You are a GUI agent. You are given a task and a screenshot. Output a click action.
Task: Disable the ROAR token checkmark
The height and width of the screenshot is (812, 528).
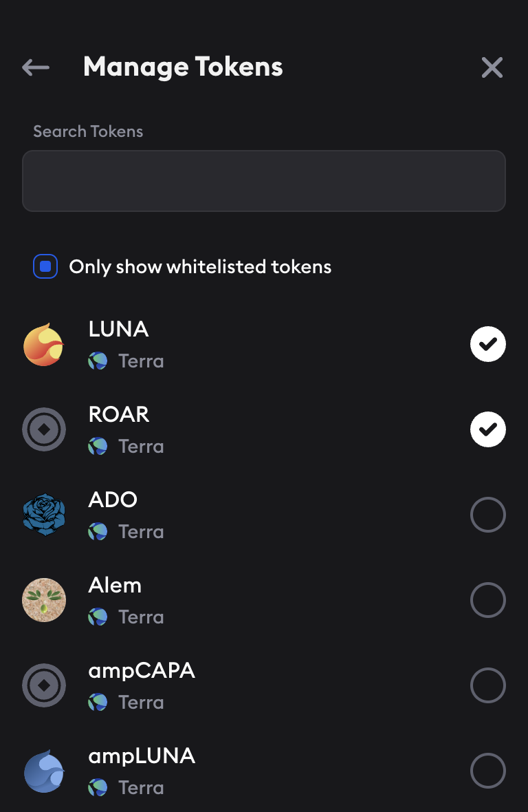488,429
